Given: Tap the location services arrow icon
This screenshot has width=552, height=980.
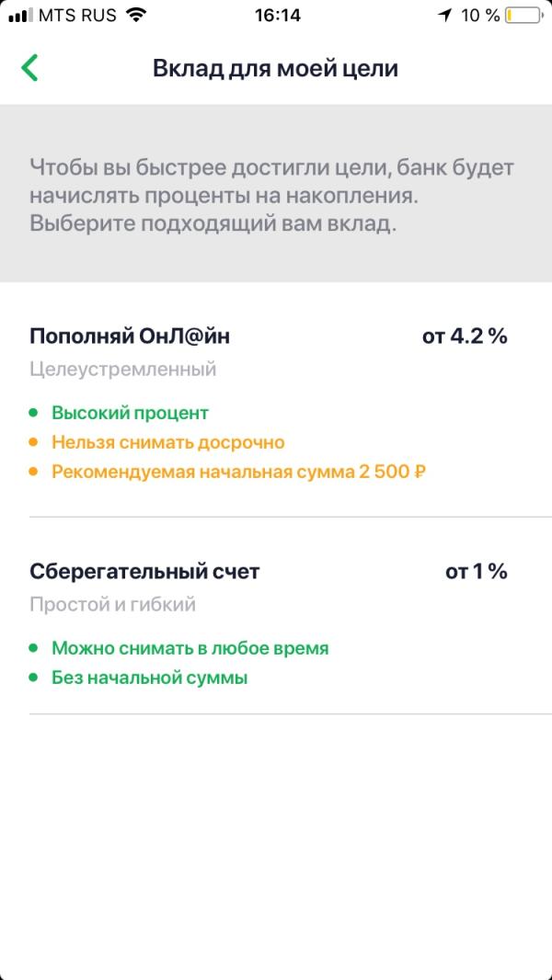Looking at the screenshot, I should (444, 15).
